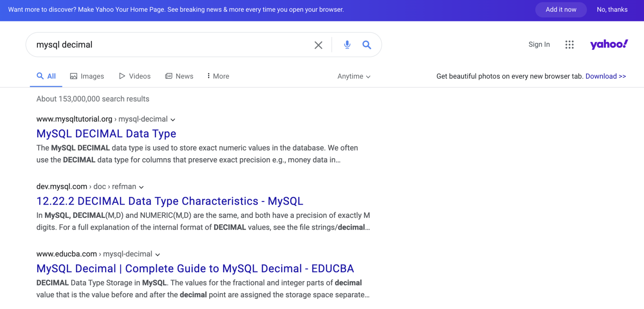Click the Add it now button
This screenshot has width=644, height=309.
click(561, 10)
